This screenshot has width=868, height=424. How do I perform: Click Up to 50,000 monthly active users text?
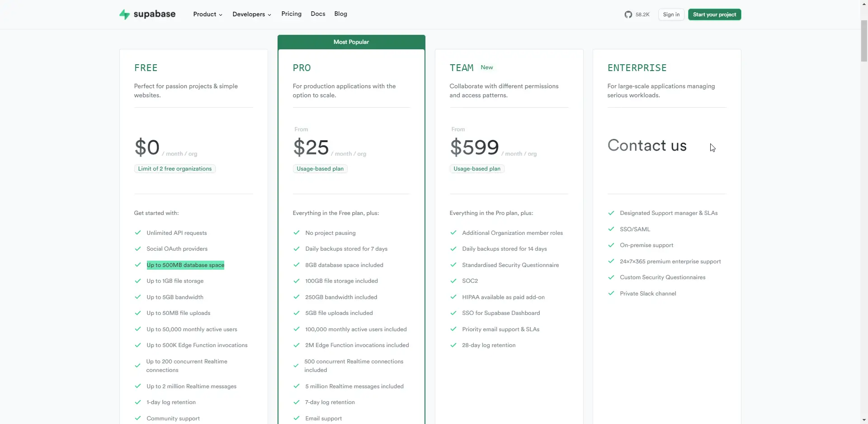(192, 329)
